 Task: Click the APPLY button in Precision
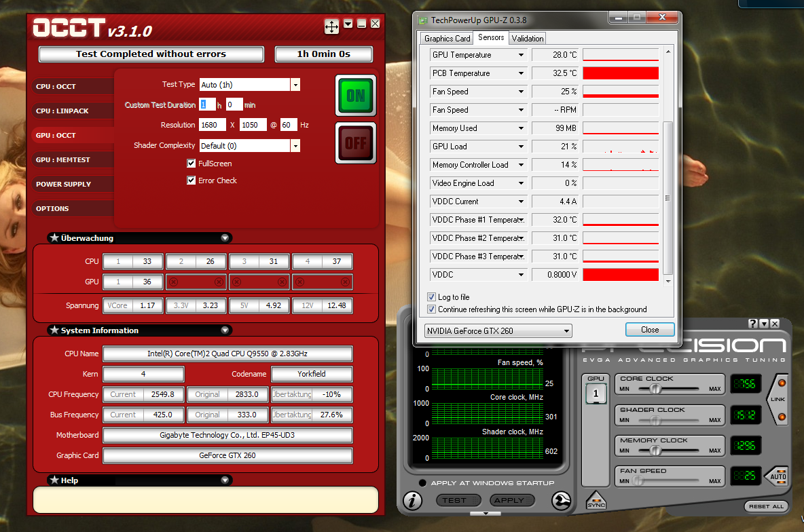[x=512, y=500]
